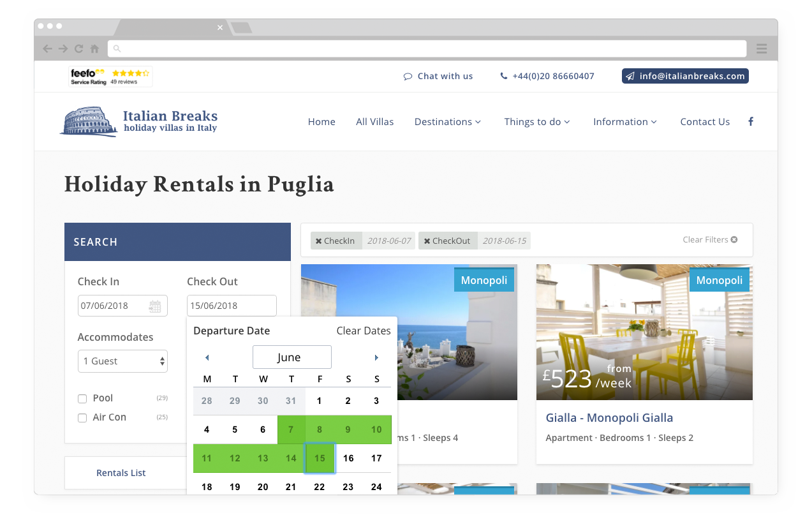Click the Holiday Rentals in Puglia heading

199,184
